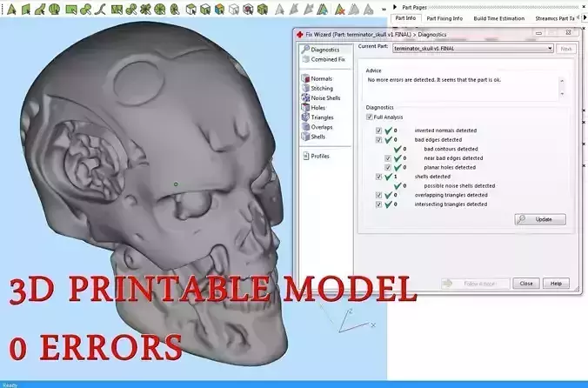Click the 'Ready' status bar text
The height and width of the screenshot is (388, 588).
point(10,385)
